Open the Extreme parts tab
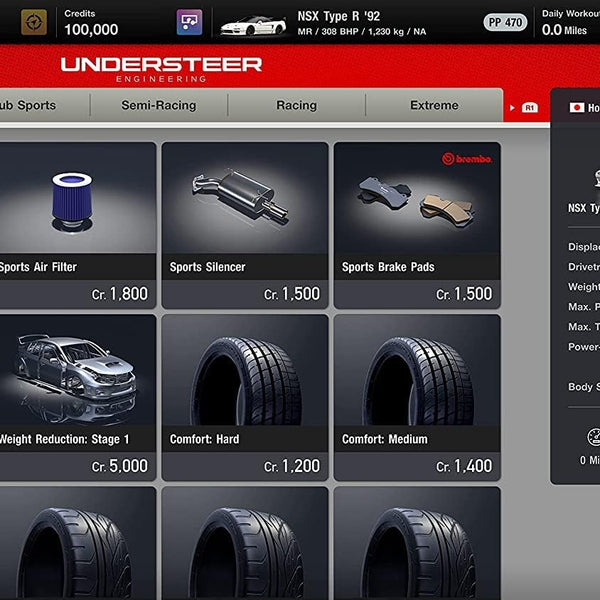600x600 pixels. [434, 105]
